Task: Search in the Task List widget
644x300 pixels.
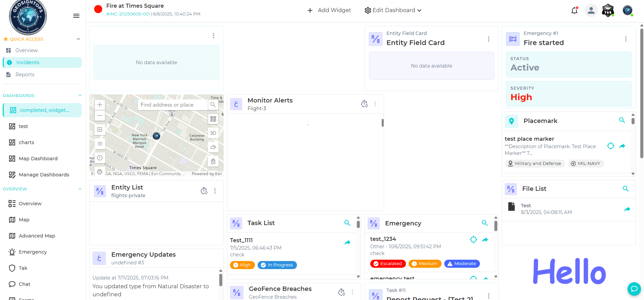Action: tap(347, 223)
